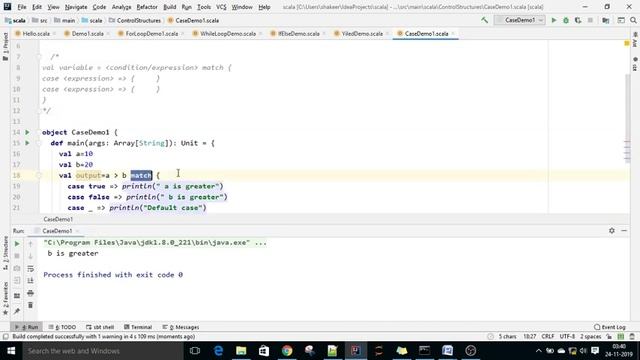Click the run gutter arrow beside def main
Screen dimensions: 640x360
(27, 143)
